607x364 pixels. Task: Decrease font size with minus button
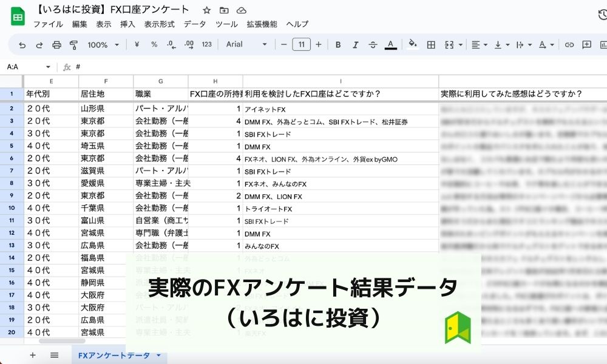coord(283,44)
